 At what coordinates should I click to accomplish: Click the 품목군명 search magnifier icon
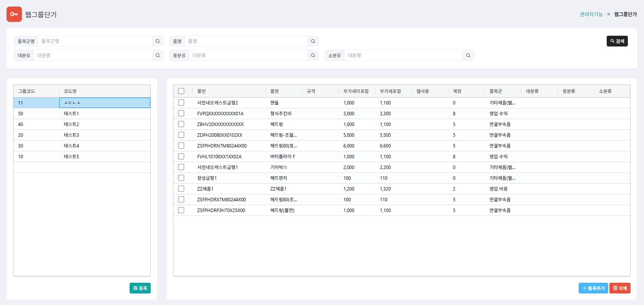158,41
